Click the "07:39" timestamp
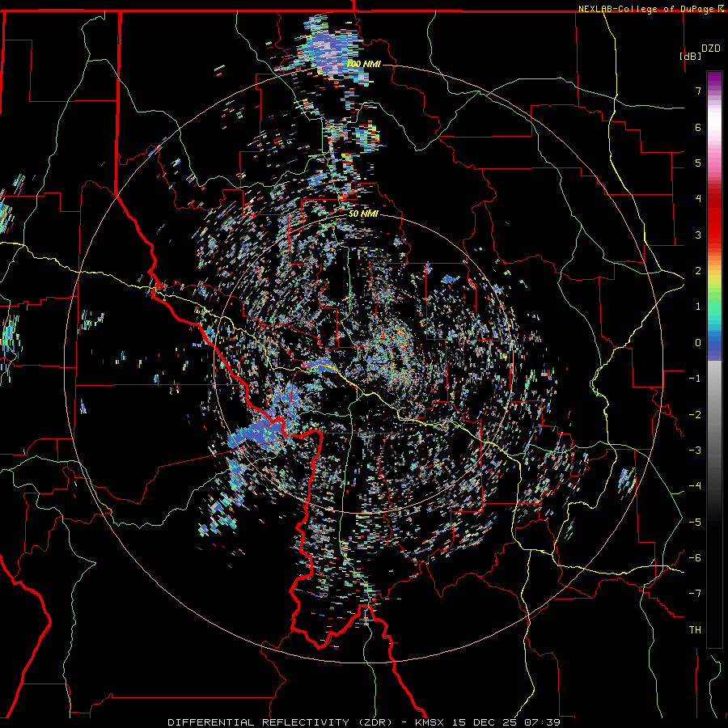 point(542,722)
